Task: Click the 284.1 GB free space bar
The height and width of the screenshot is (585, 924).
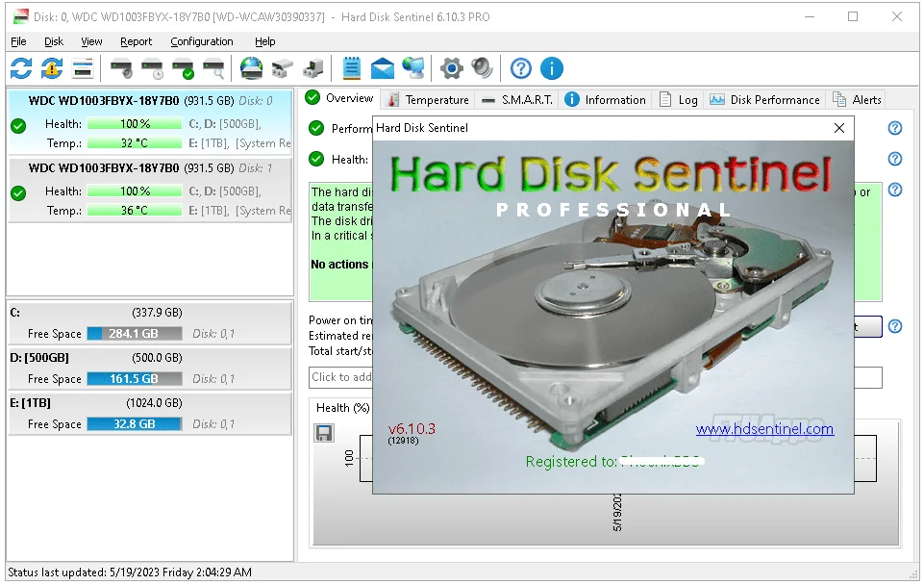Action: point(135,333)
